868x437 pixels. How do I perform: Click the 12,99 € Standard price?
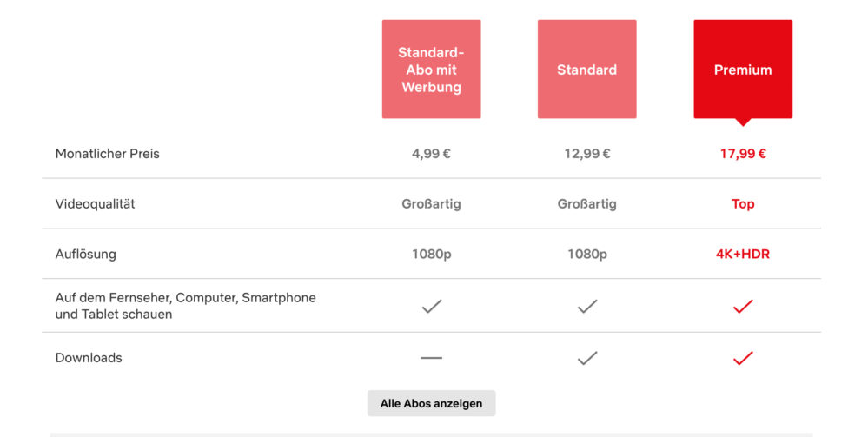click(x=586, y=154)
